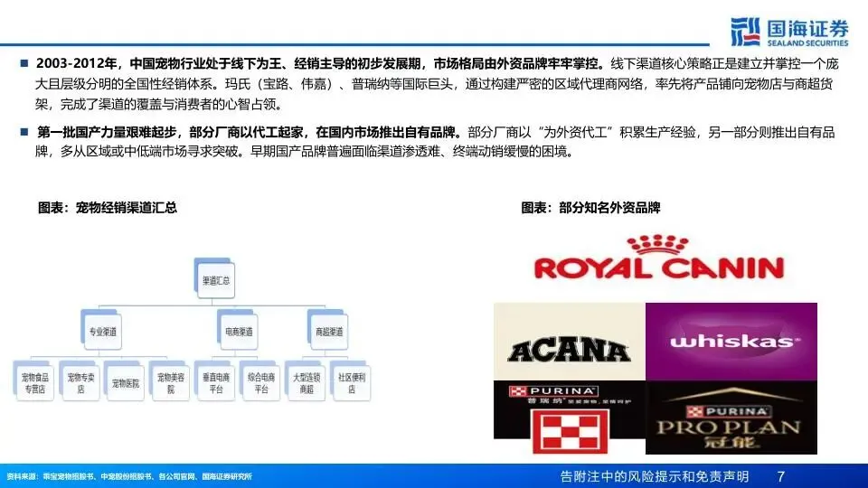868x488 pixels.
Task: Select the 宠物专卖店 box
Action: 80,383
